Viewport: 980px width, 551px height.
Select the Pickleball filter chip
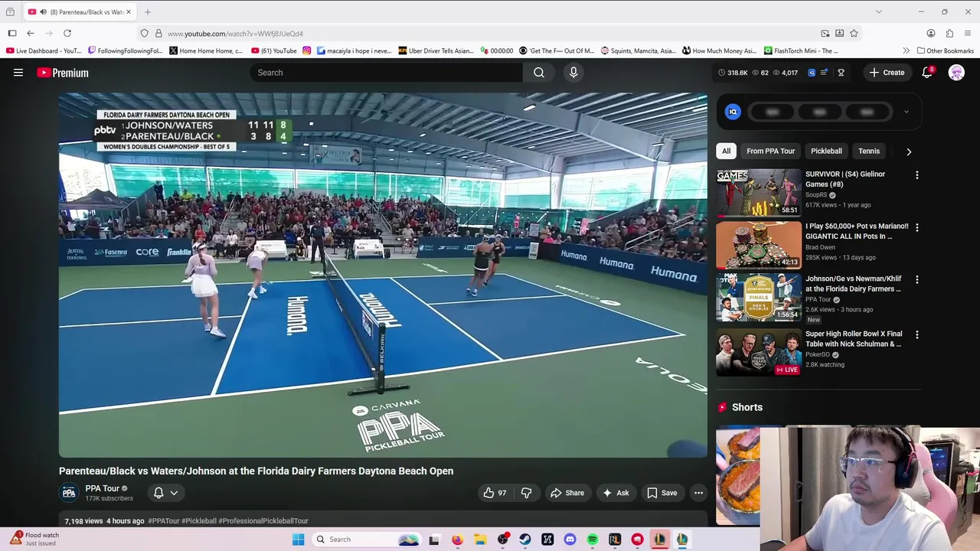click(826, 151)
